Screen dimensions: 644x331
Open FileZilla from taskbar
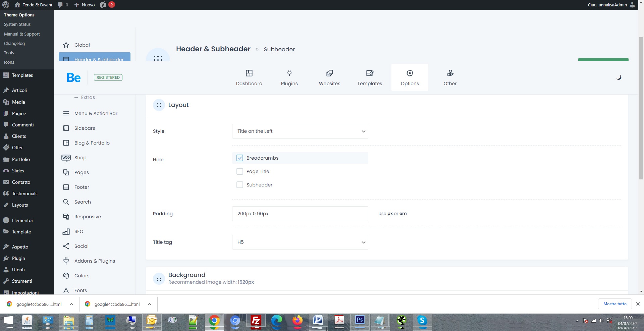pyautogui.click(x=256, y=321)
